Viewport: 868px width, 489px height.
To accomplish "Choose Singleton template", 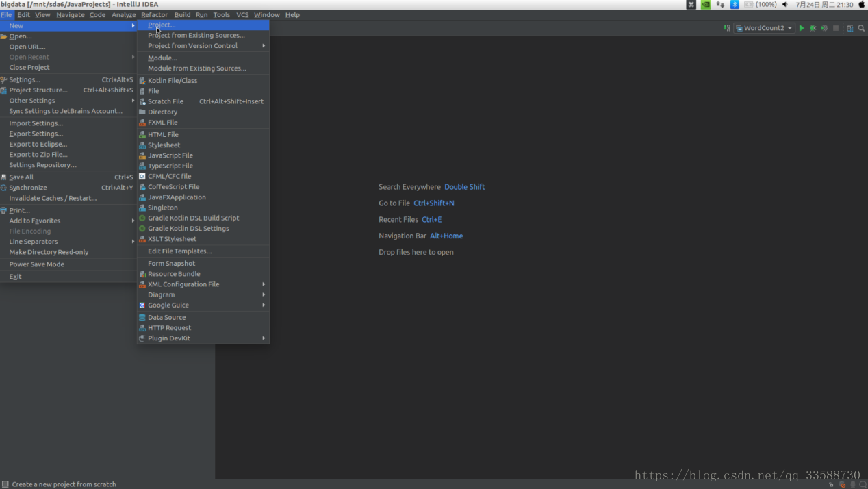I will tap(203, 208).
